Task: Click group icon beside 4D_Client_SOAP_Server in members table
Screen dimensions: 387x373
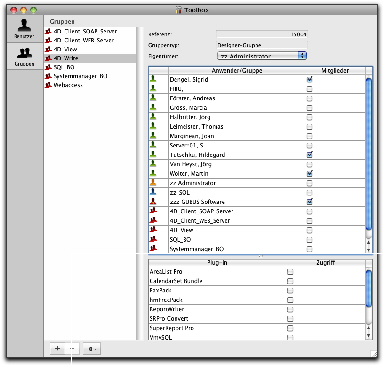Action: pyautogui.click(x=153, y=211)
